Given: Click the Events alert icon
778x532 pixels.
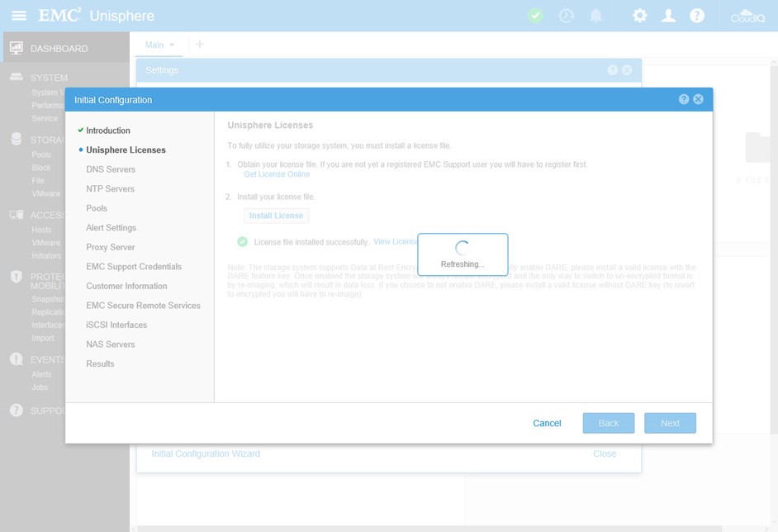Looking at the screenshot, I should 17,359.
